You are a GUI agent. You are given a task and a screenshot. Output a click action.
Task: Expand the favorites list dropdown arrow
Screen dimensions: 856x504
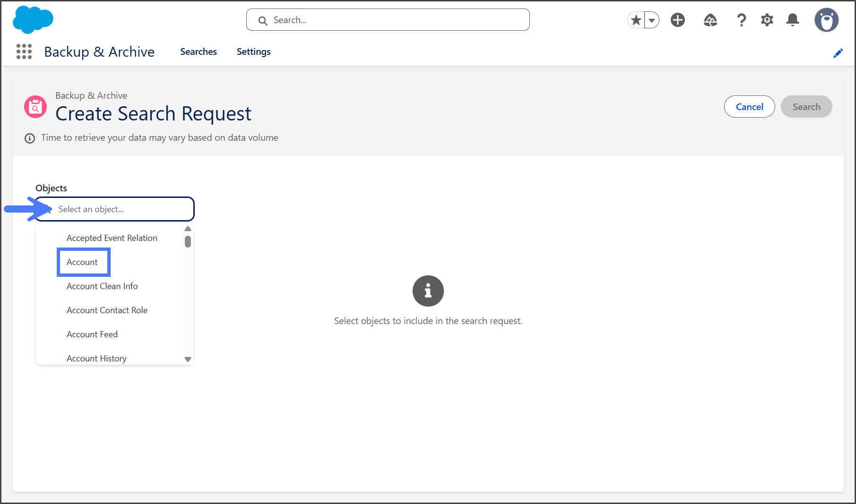click(652, 20)
